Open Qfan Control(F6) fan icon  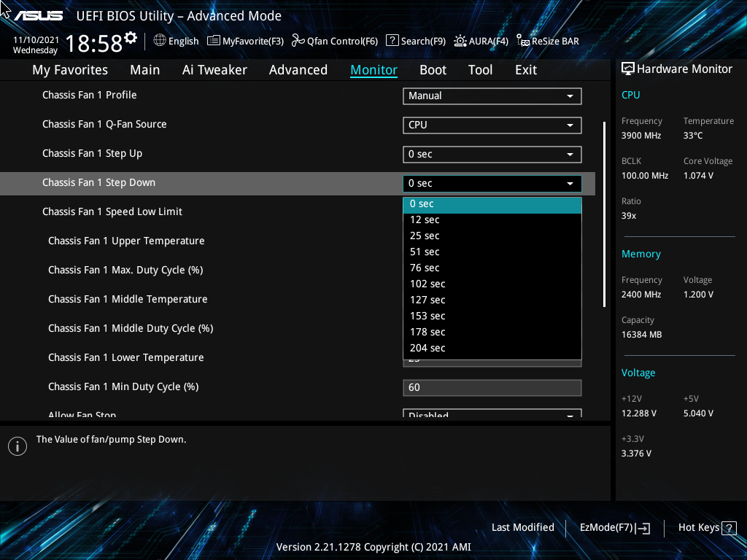coord(298,41)
